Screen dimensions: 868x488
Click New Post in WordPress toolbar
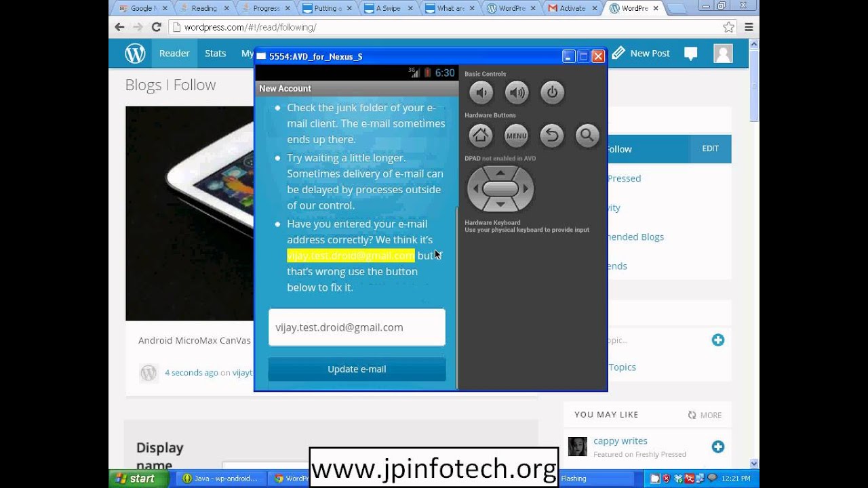point(641,54)
